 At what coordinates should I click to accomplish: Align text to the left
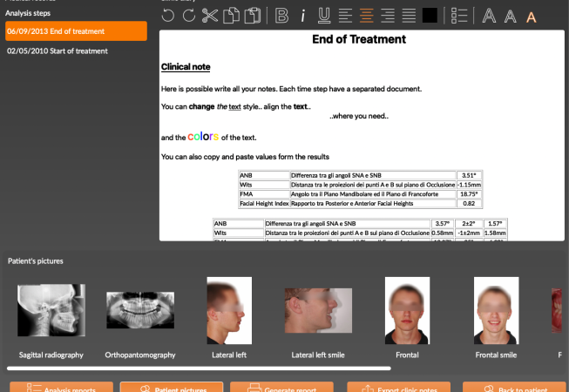[x=345, y=16]
